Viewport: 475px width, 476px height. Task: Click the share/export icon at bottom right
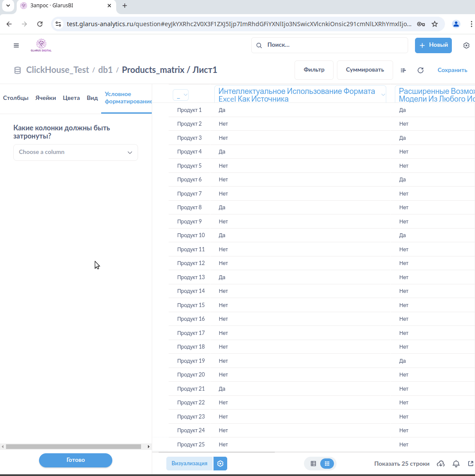(x=471, y=464)
